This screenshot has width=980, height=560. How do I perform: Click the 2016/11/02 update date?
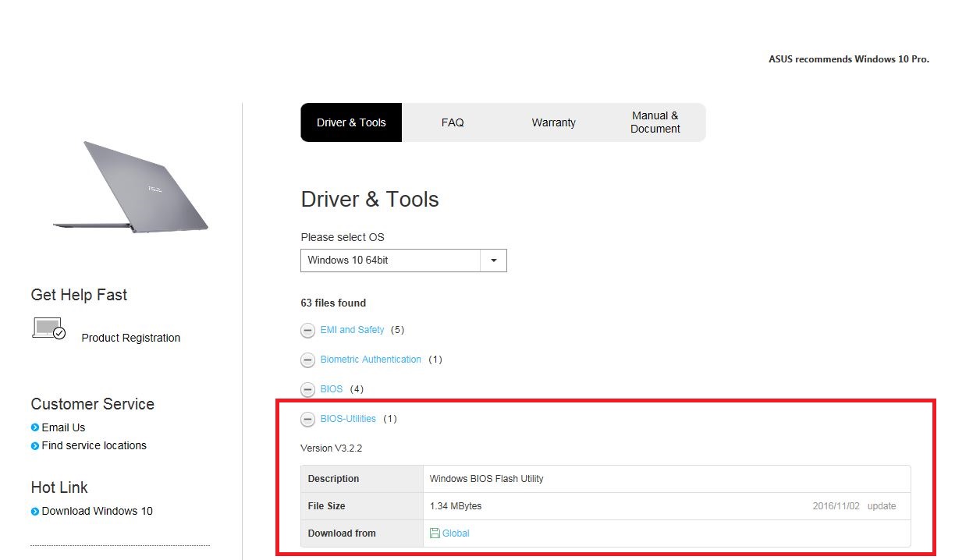pyautogui.click(x=836, y=506)
